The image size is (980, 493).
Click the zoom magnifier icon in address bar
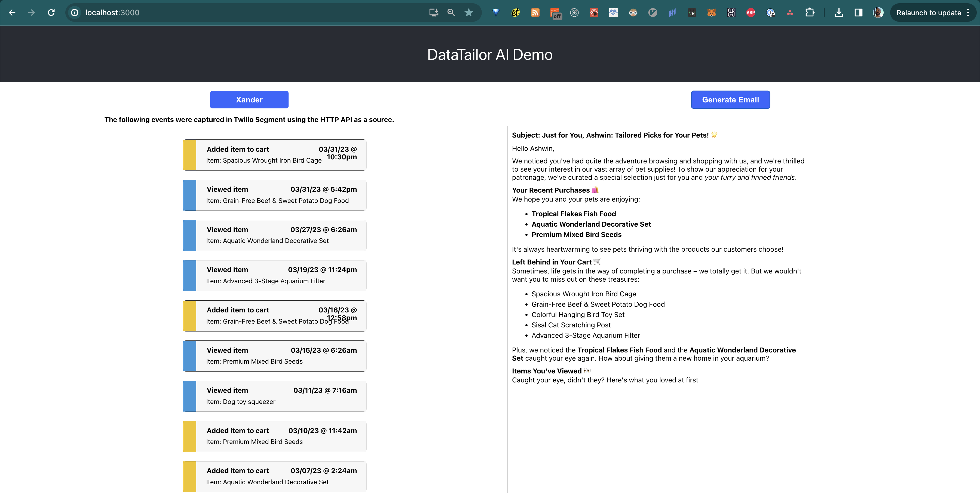pos(451,13)
